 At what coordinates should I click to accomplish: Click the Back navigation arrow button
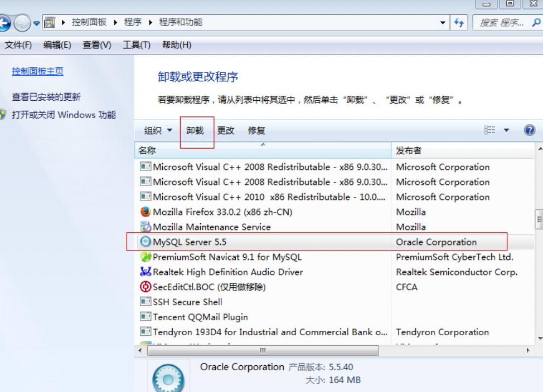click(x=4, y=23)
